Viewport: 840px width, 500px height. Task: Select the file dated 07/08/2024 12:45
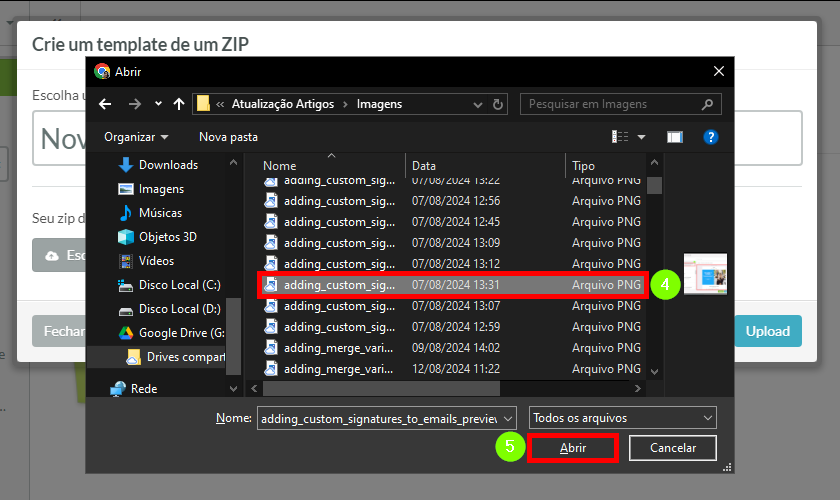click(452, 222)
